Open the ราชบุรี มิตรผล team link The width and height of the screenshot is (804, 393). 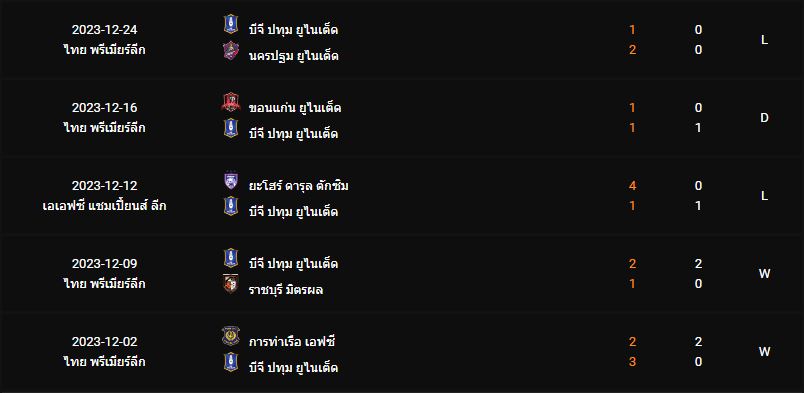click(286, 290)
